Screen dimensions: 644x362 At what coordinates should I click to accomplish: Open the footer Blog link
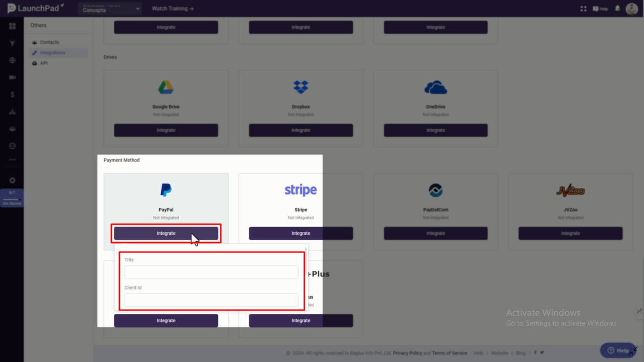click(x=520, y=353)
